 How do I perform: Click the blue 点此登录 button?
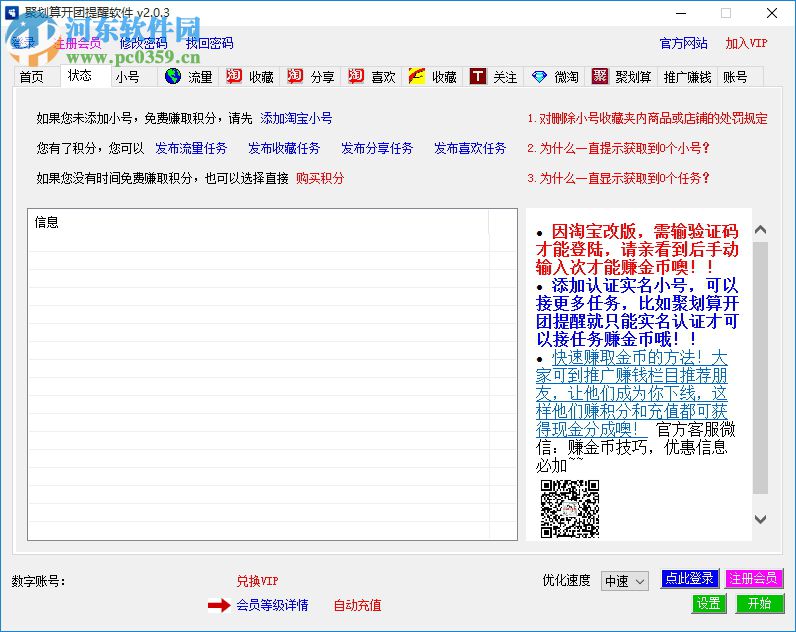[689, 578]
